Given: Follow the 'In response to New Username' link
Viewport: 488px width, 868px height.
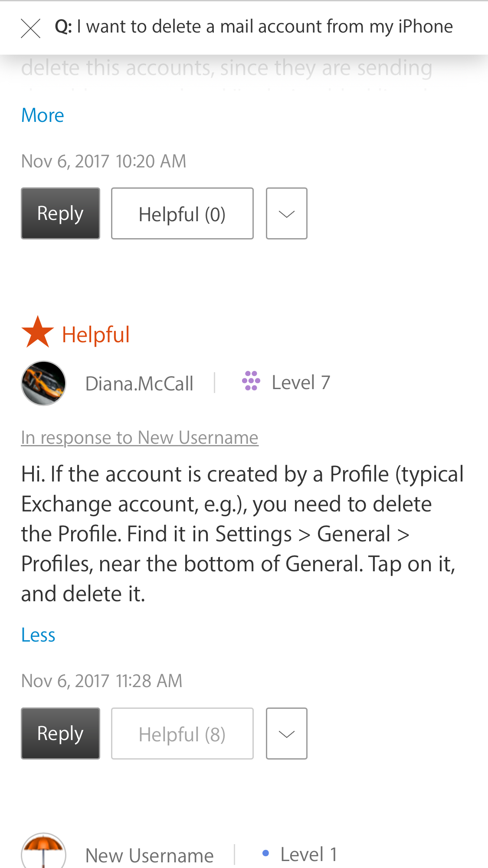Looking at the screenshot, I should coord(140,437).
